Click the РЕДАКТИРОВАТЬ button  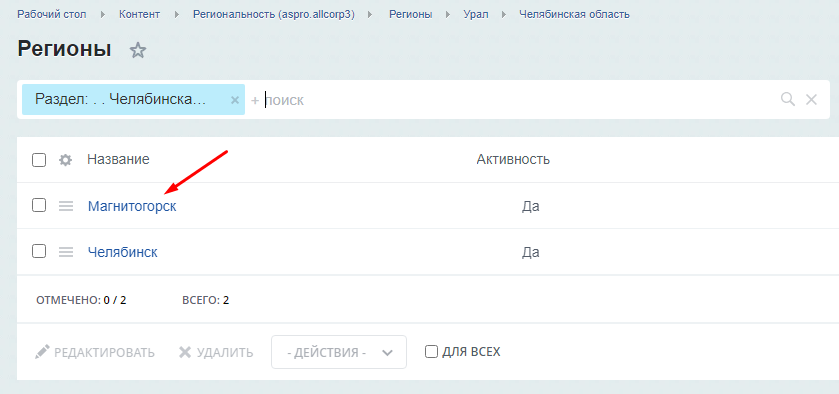95,352
